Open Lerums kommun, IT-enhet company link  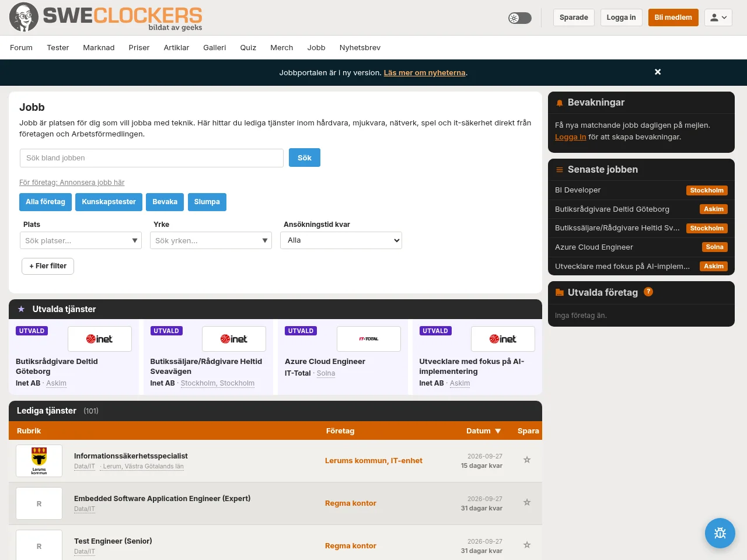[373, 461]
